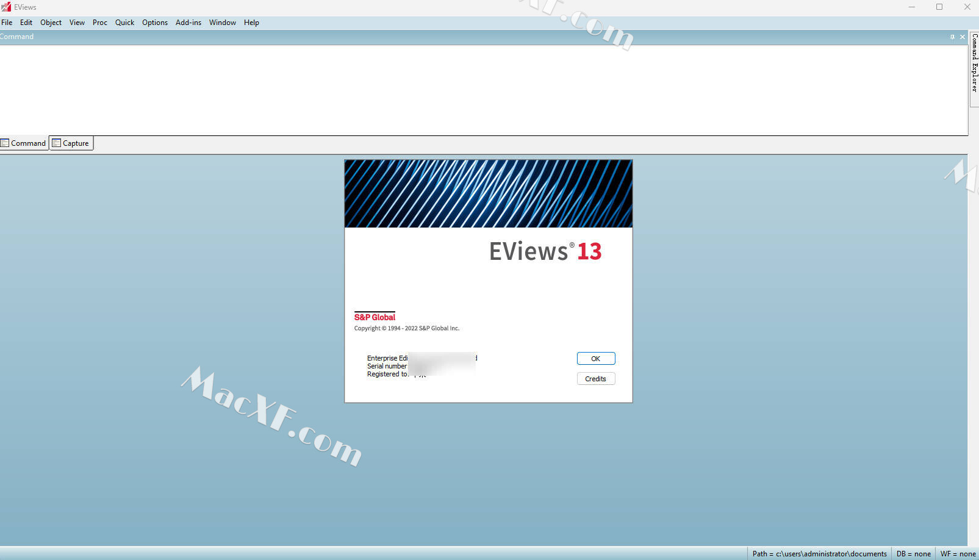979x560 pixels.
Task: Close the Command panel
Action: click(x=963, y=37)
